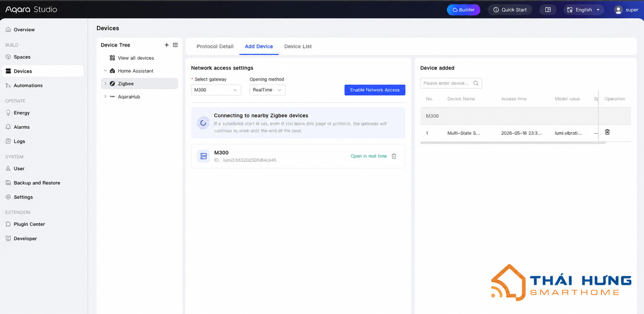The image size is (644, 314).
Task: Open the Opening method RealTime dropdown
Action: click(x=267, y=90)
